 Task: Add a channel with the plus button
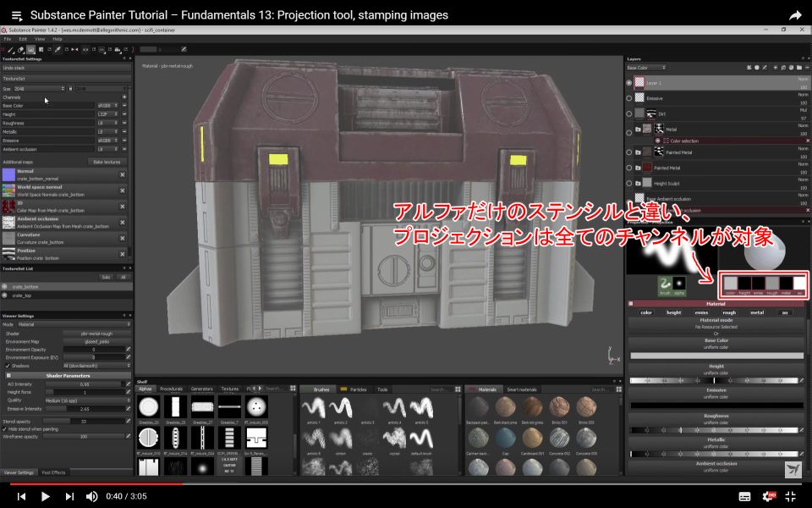[124, 97]
